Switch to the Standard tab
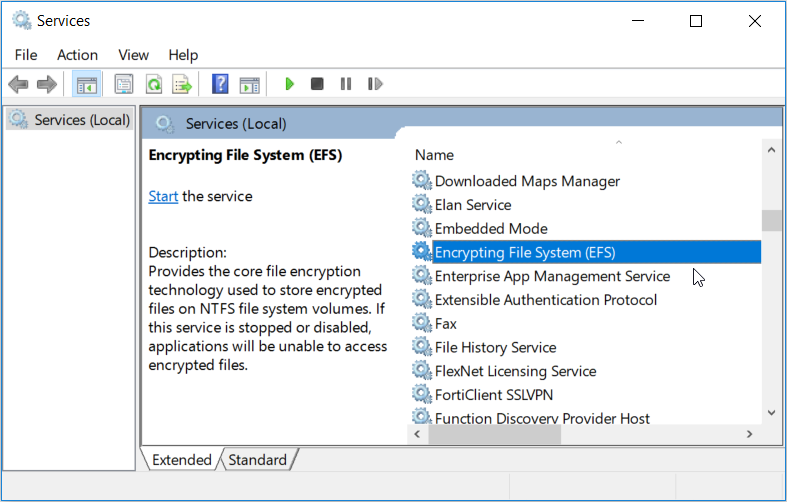Viewport: 787px width, 502px height. 258,460
